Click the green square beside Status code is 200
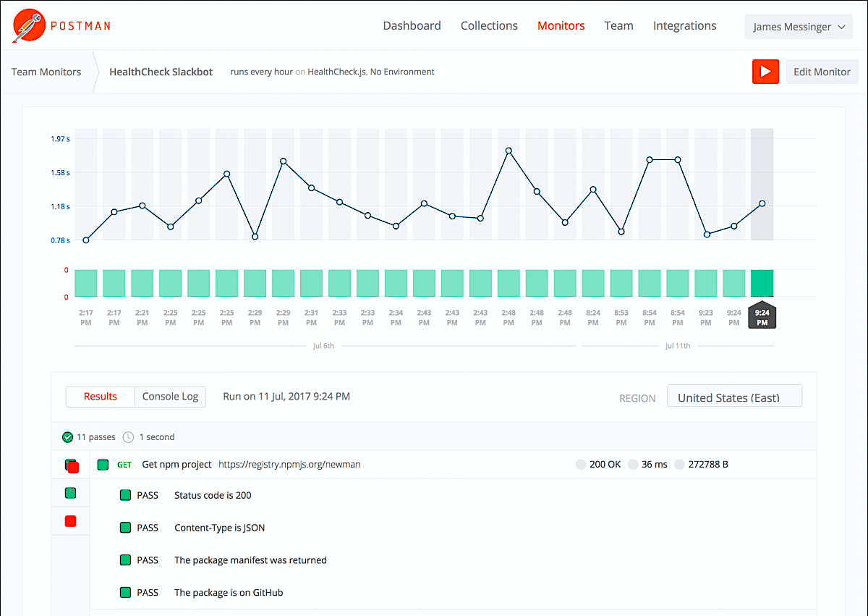The image size is (868, 616). (125, 496)
